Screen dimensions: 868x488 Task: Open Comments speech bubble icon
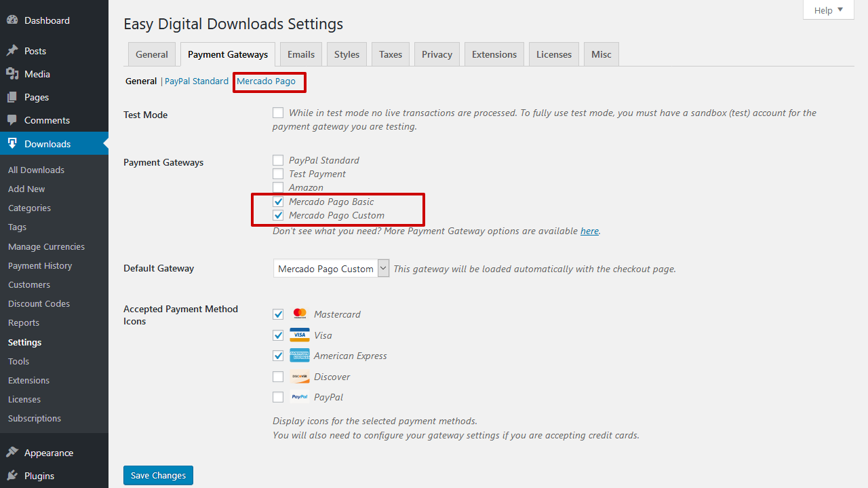[x=12, y=120]
